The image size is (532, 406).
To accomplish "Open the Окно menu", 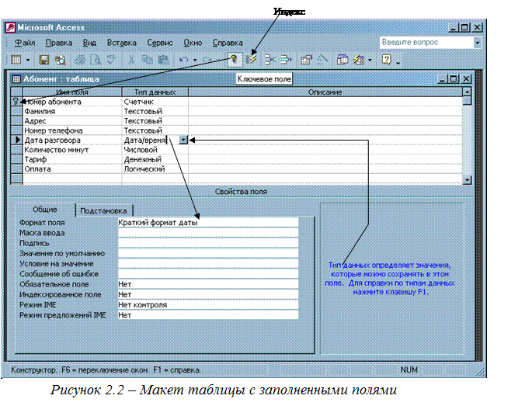I will pos(193,43).
